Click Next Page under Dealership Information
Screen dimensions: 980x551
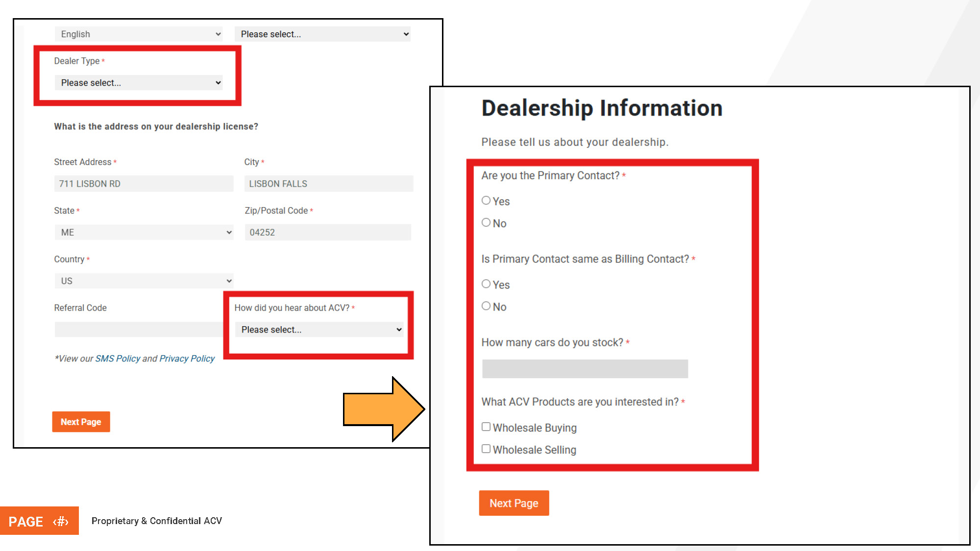pyautogui.click(x=514, y=503)
